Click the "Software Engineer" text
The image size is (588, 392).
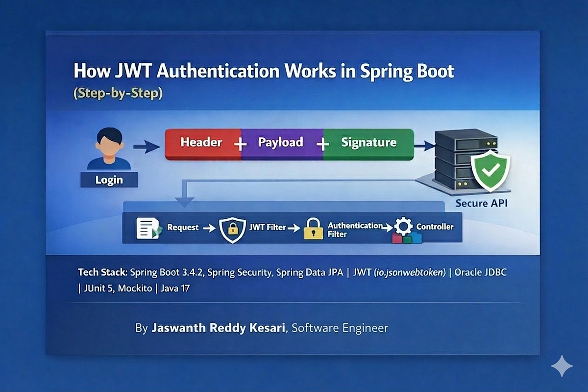pyautogui.click(x=340, y=328)
